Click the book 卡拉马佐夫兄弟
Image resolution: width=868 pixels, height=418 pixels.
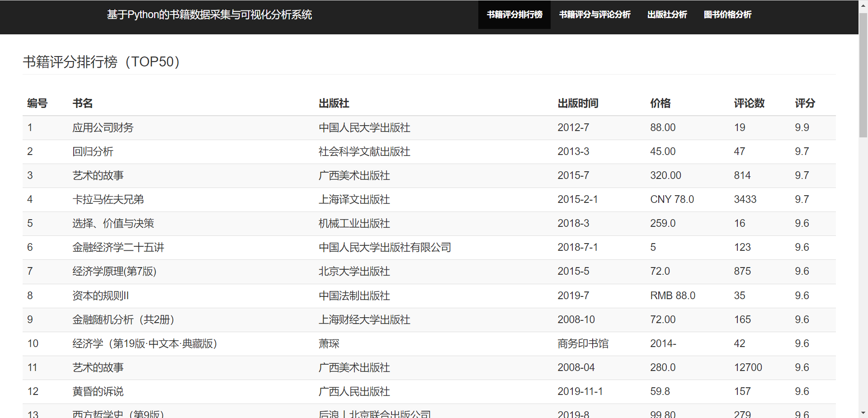coord(108,199)
